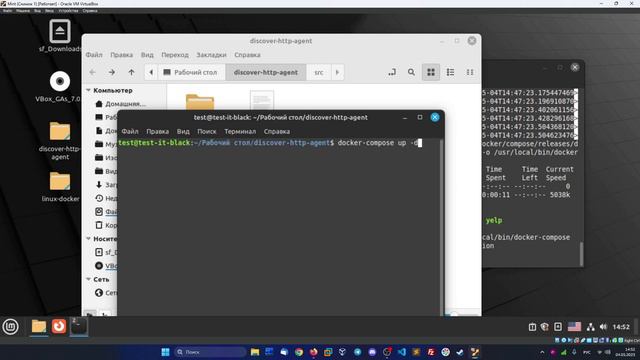The width and height of the screenshot is (640, 360).
Task: Select folder in file manager content area
Action: click(200, 102)
